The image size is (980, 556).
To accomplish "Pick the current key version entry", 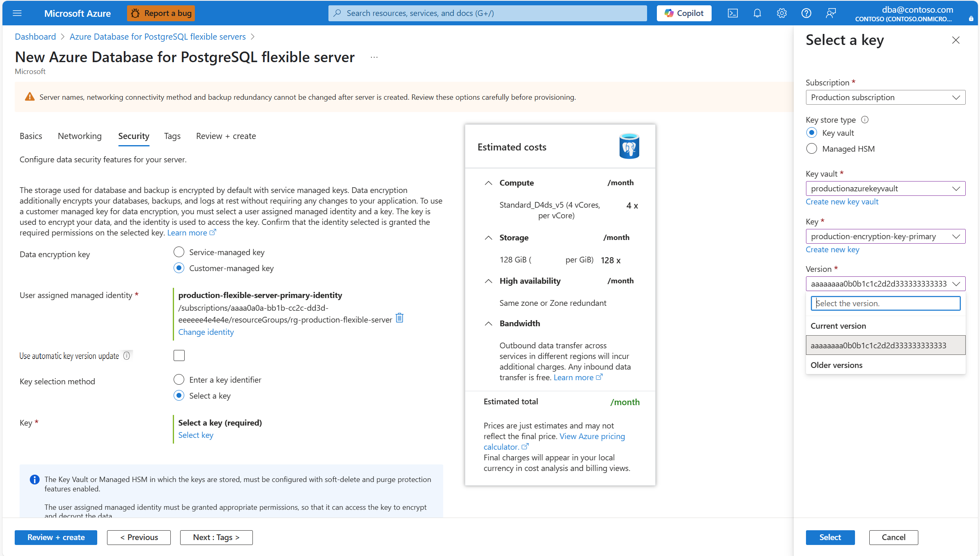I will tap(885, 345).
